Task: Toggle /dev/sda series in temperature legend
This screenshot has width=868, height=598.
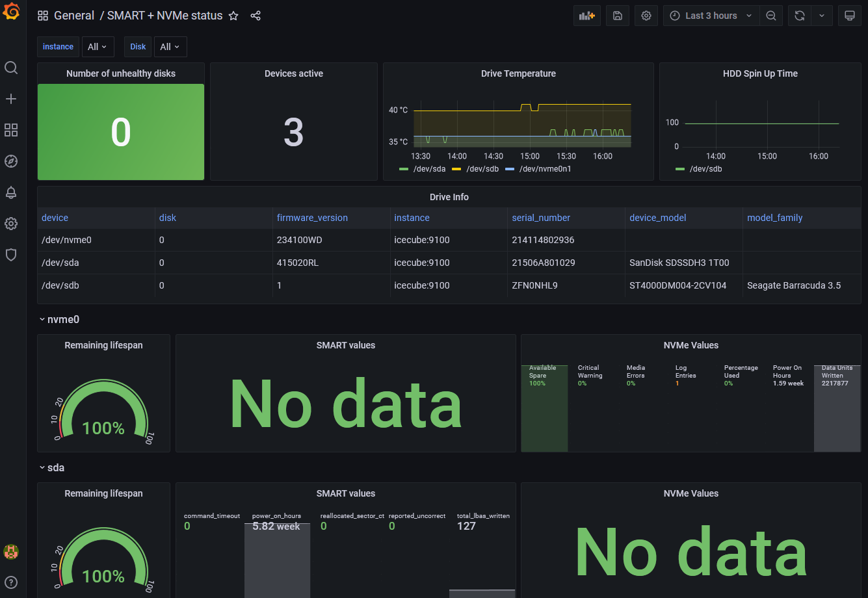Action: [423, 169]
